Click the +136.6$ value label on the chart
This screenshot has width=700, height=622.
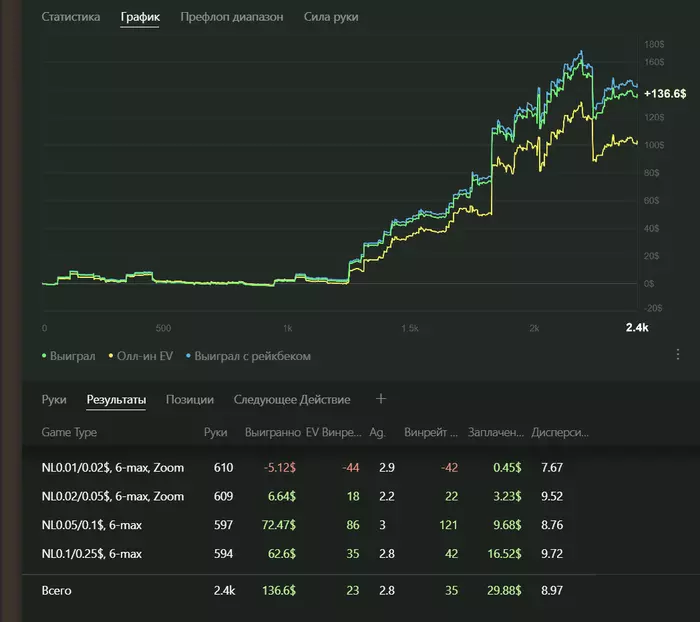click(664, 93)
